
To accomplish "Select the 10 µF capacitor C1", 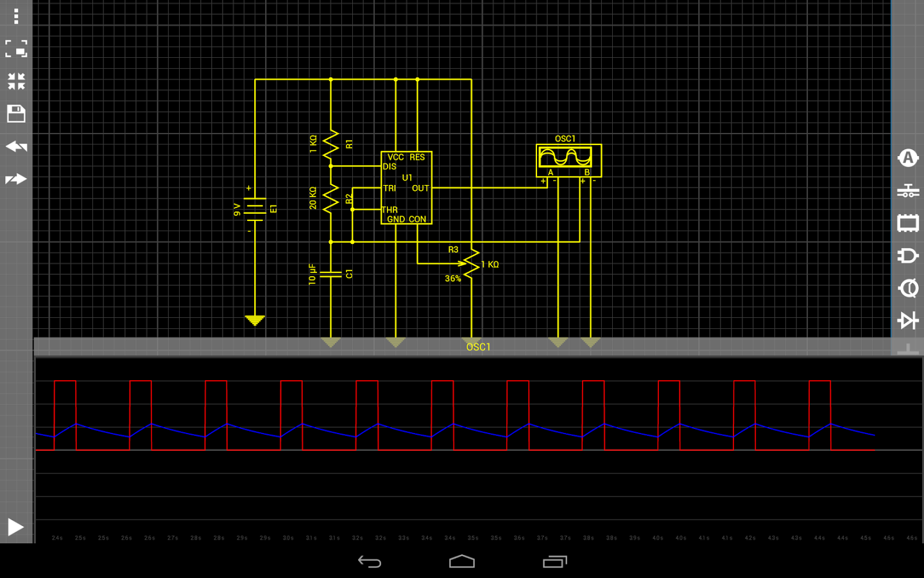I will point(330,274).
